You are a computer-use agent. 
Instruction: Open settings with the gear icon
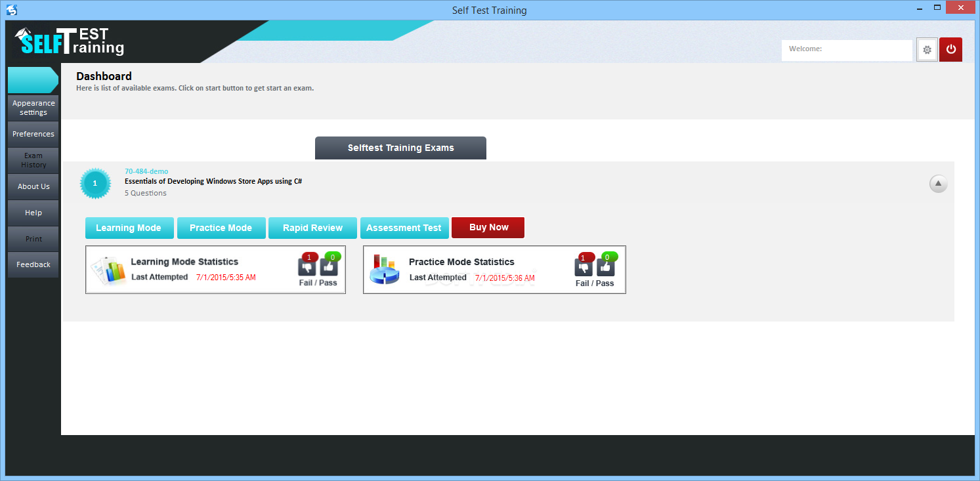click(x=927, y=50)
